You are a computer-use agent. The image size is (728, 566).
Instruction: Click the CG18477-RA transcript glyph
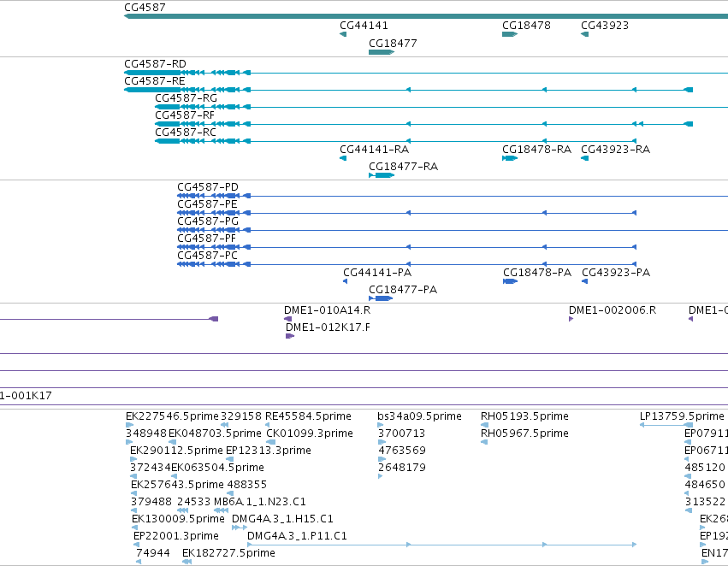point(382,175)
